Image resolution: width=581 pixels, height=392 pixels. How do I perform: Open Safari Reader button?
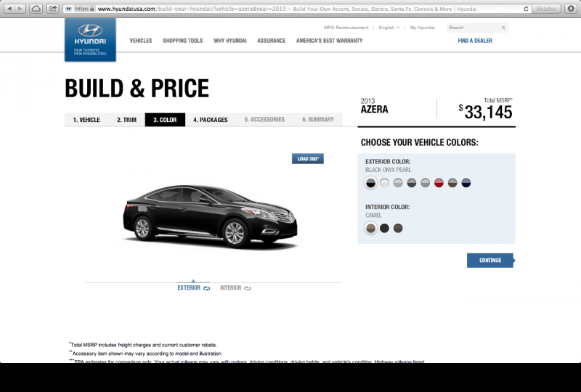click(546, 9)
